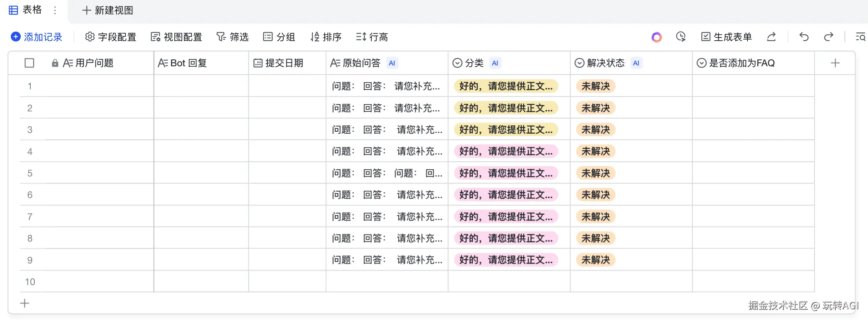Open the three-dot menu beside 表格
The image size is (868, 320).
pos(55,10)
